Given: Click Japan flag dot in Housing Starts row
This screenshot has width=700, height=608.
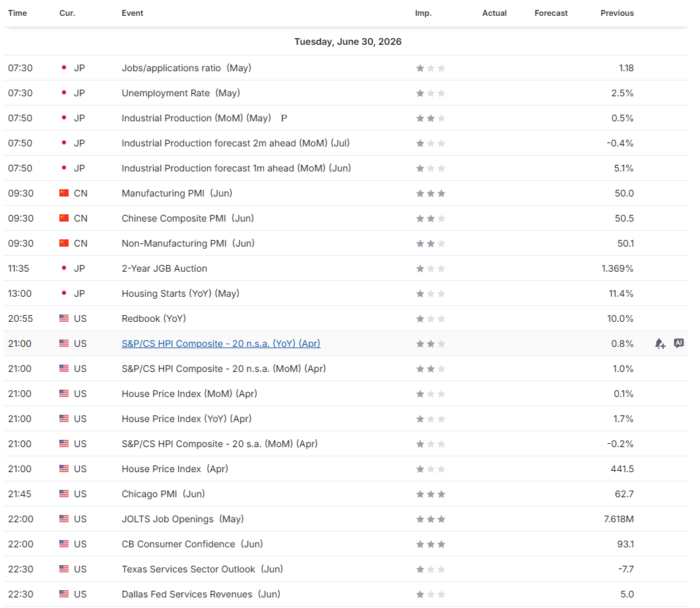Looking at the screenshot, I should coord(64,293).
